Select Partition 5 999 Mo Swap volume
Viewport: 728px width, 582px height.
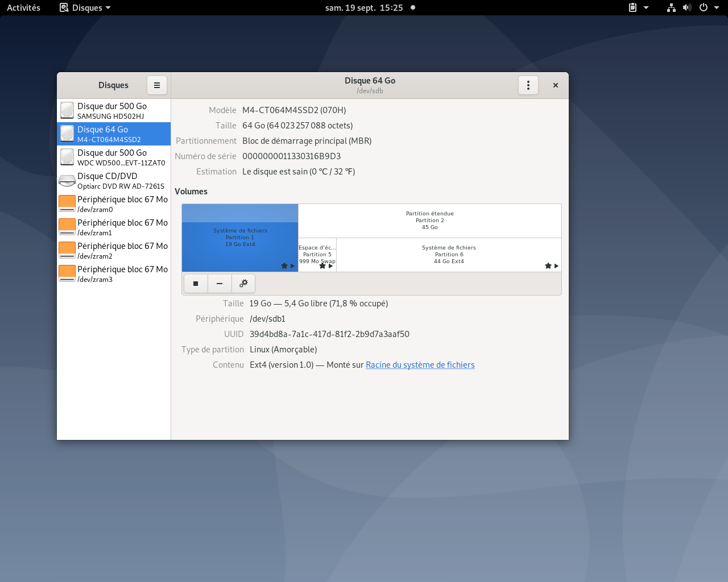[317, 255]
